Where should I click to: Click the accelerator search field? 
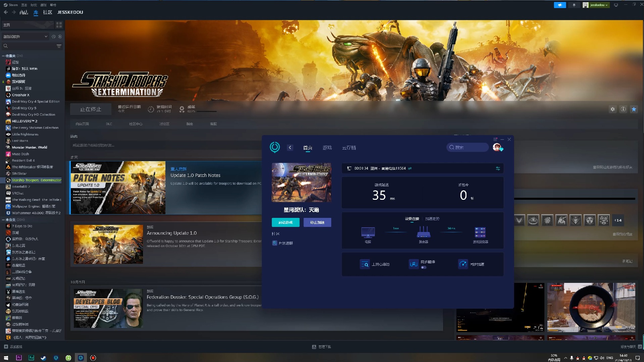[467, 147]
